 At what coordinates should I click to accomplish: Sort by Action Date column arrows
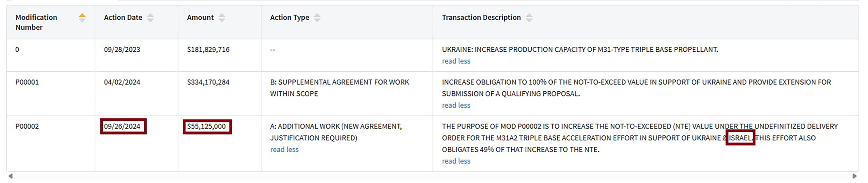point(150,18)
